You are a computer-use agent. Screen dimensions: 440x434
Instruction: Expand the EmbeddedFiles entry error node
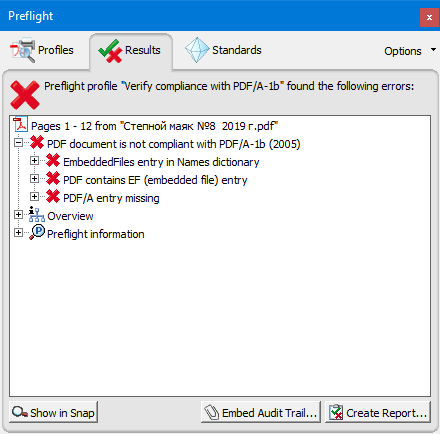tap(34, 161)
